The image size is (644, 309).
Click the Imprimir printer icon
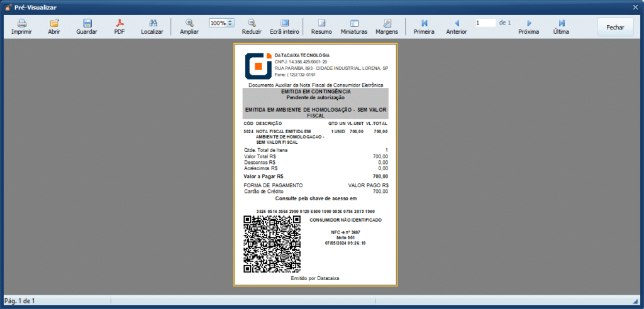tap(22, 23)
